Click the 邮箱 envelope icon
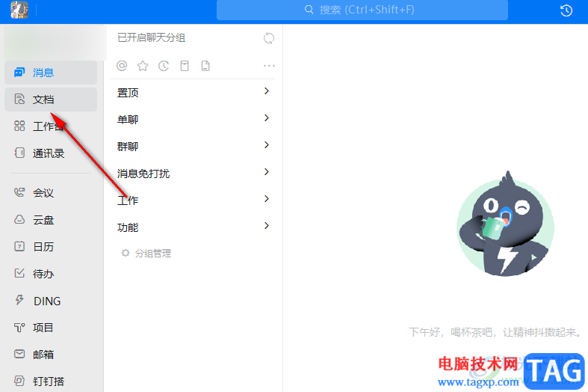Image resolution: width=588 pixels, height=392 pixels. [x=19, y=354]
